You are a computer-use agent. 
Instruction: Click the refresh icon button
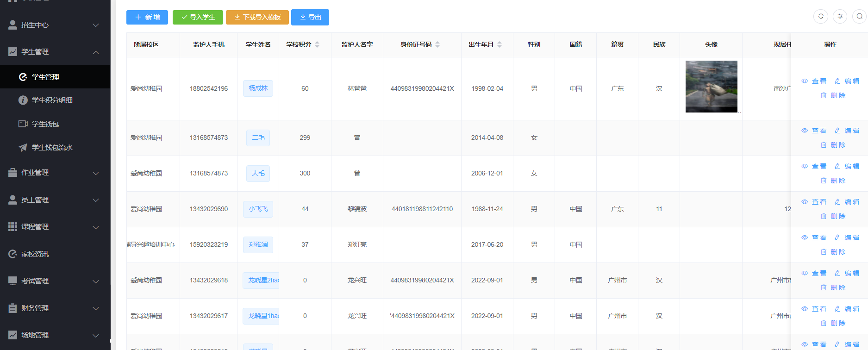(821, 17)
